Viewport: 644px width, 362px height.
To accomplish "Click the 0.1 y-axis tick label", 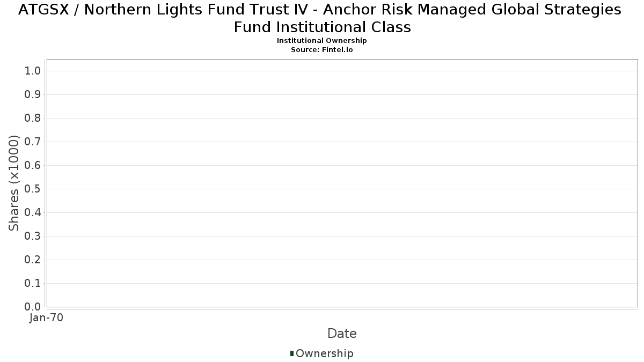I will [33, 283].
